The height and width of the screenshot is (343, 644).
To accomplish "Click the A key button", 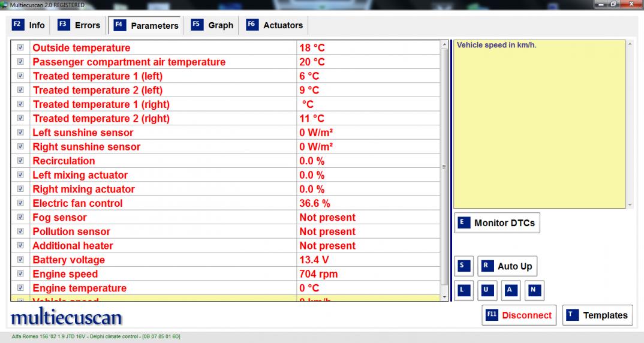I will [511, 290].
